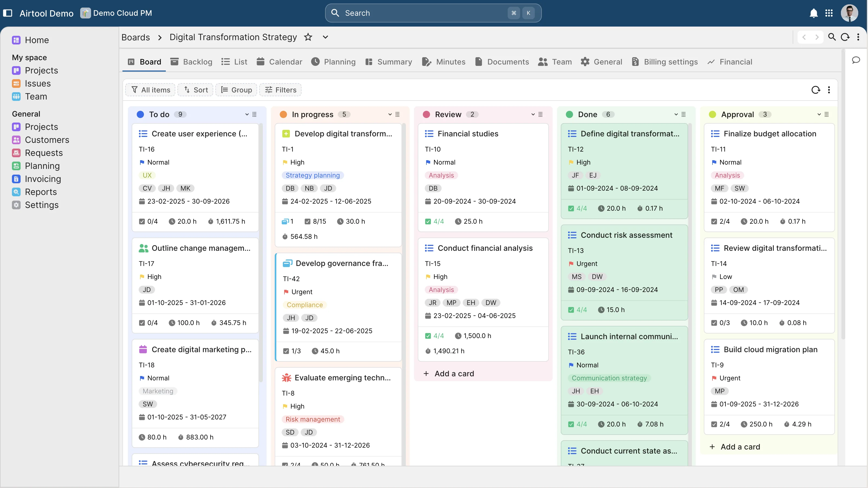
Task: Expand the To do column chevron
Action: (247, 114)
